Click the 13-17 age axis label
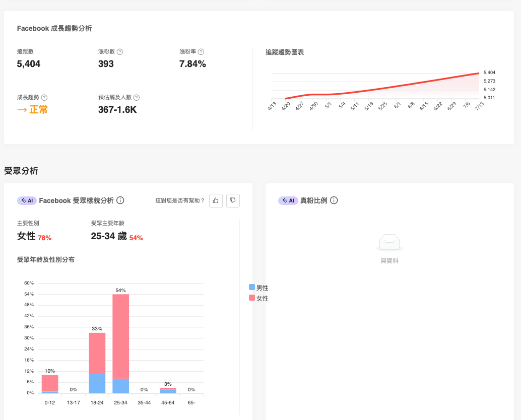Image resolution: width=521 pixels, height=420 pixels. (74, 403)
